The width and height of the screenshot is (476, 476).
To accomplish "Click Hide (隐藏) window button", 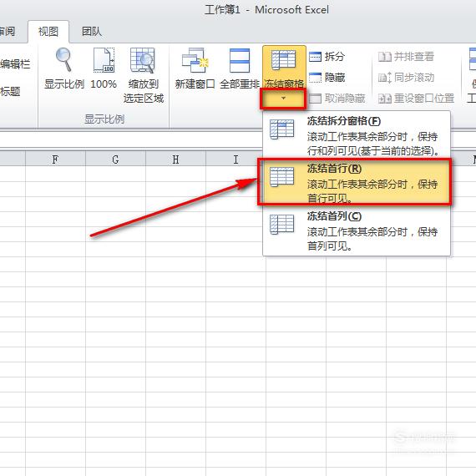I will tap(327, 78).
